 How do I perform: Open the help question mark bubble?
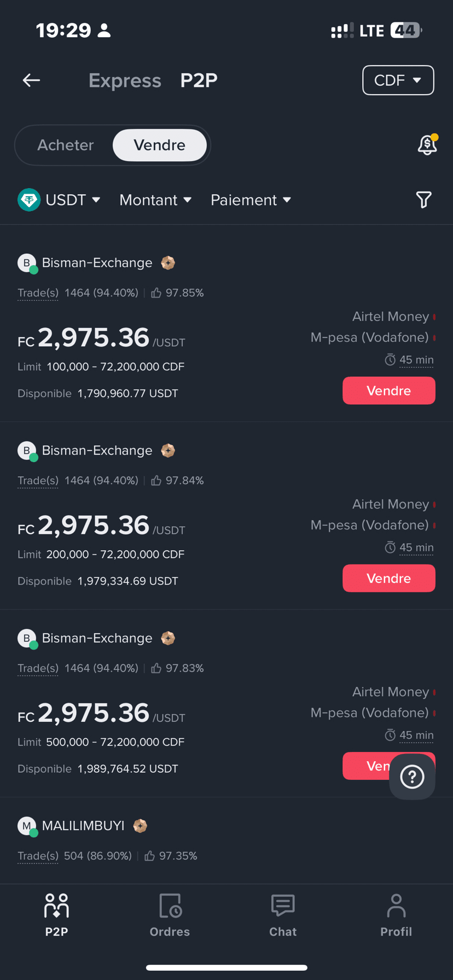click(412, 777)
